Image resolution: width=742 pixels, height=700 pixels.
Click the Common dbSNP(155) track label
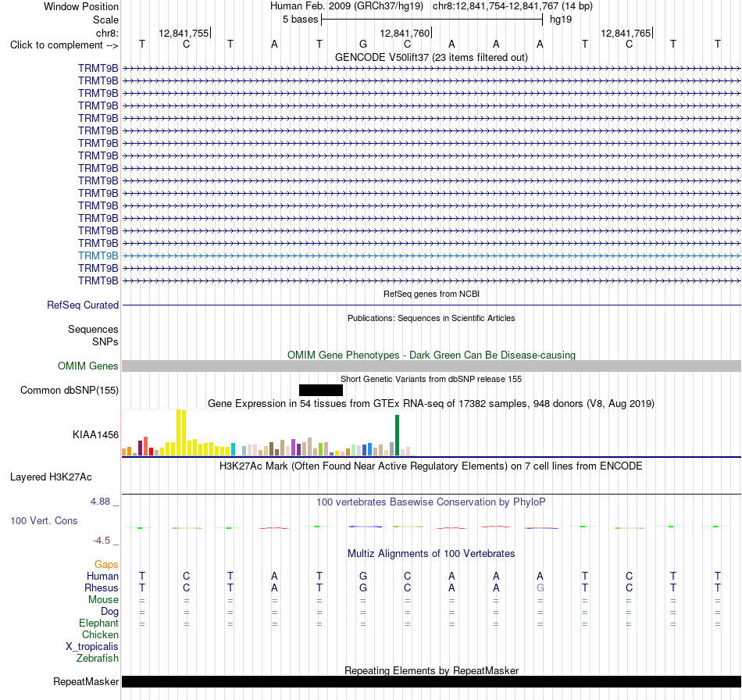pos(70,391)
